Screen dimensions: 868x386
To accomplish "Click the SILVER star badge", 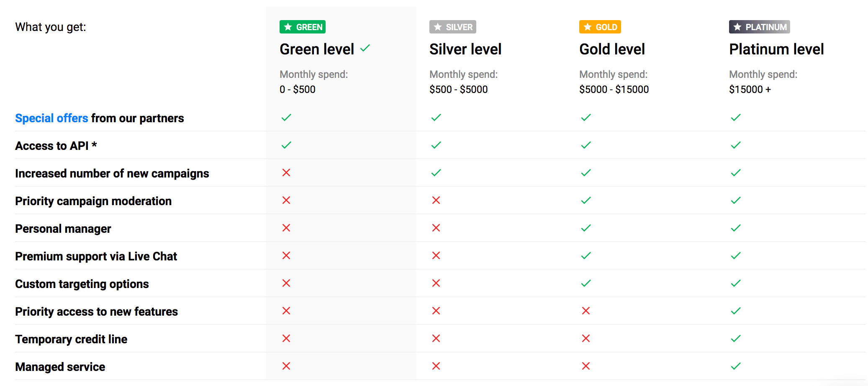I will pos(452,27).
